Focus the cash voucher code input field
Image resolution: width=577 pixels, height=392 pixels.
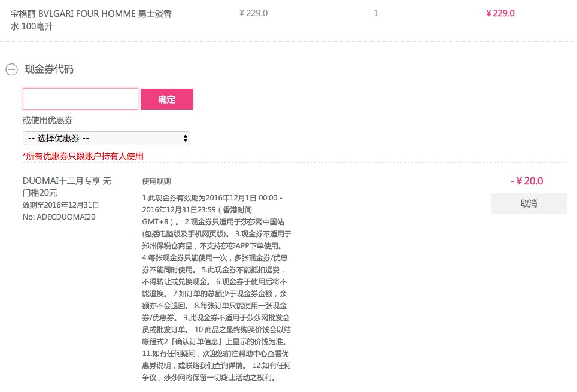[x=80, y=99]
